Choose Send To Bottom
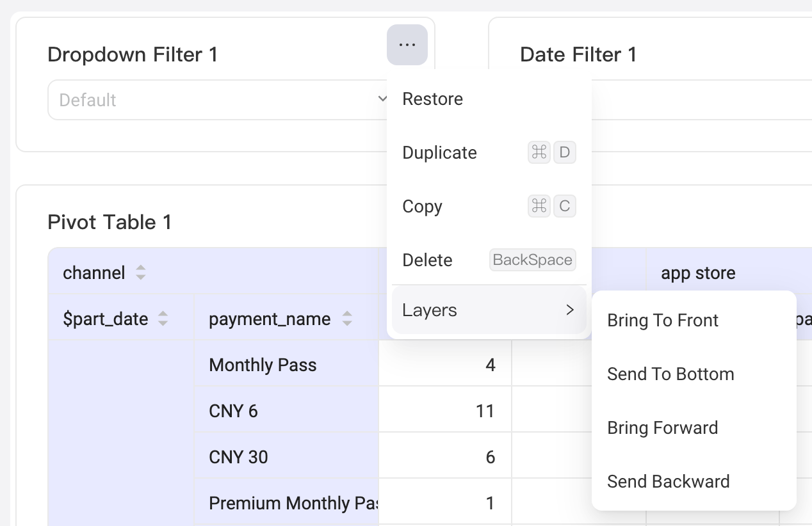Screen dimensions: 812x526 (x=694, y=374)
